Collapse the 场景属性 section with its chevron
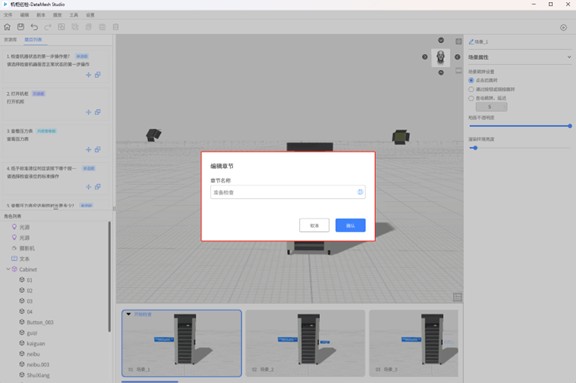The image size is (576, 383). click(x=569, y=57)
